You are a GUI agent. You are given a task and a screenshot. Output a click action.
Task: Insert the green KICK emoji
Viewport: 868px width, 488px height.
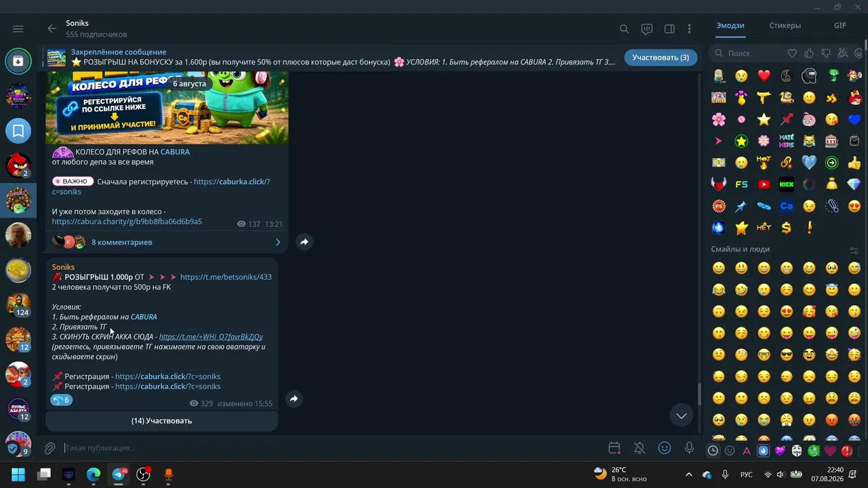tap(787, 184)
